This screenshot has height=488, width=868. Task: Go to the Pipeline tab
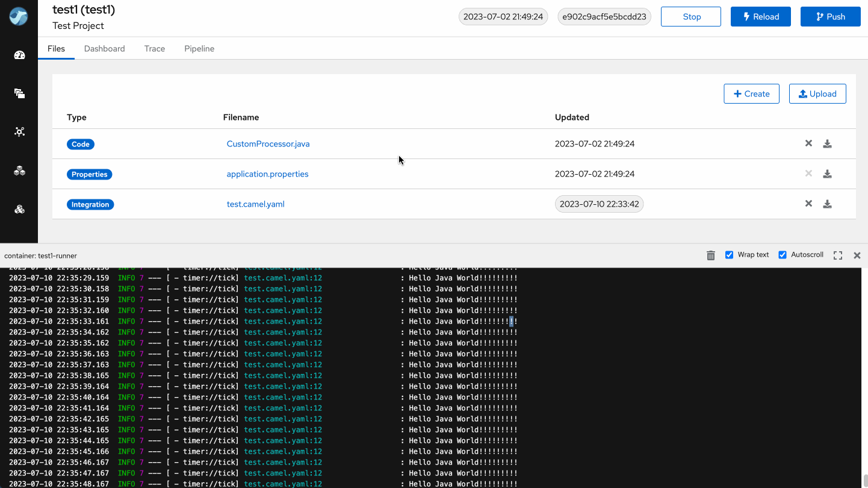[x=199, y=49]
